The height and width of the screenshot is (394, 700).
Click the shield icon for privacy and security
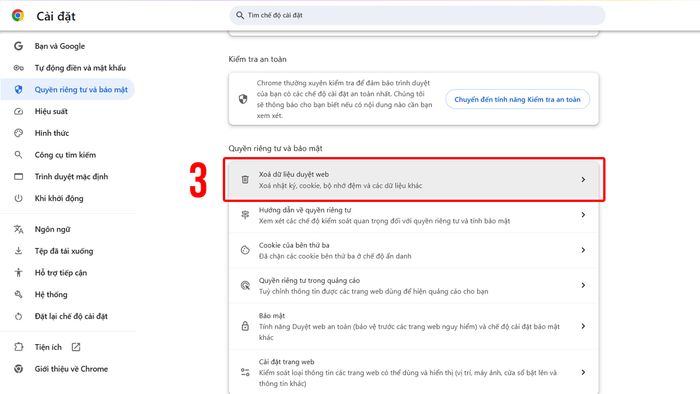click(18, 90)
